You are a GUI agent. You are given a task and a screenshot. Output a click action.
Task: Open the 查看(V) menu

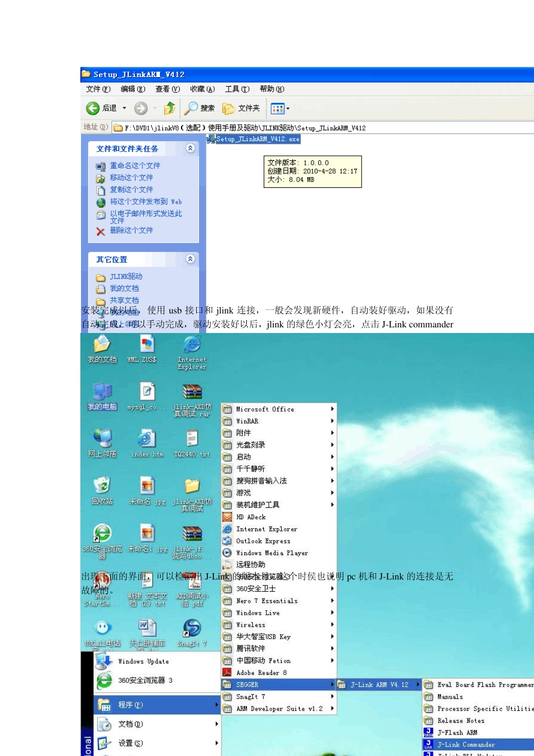[x=168, y=89]
